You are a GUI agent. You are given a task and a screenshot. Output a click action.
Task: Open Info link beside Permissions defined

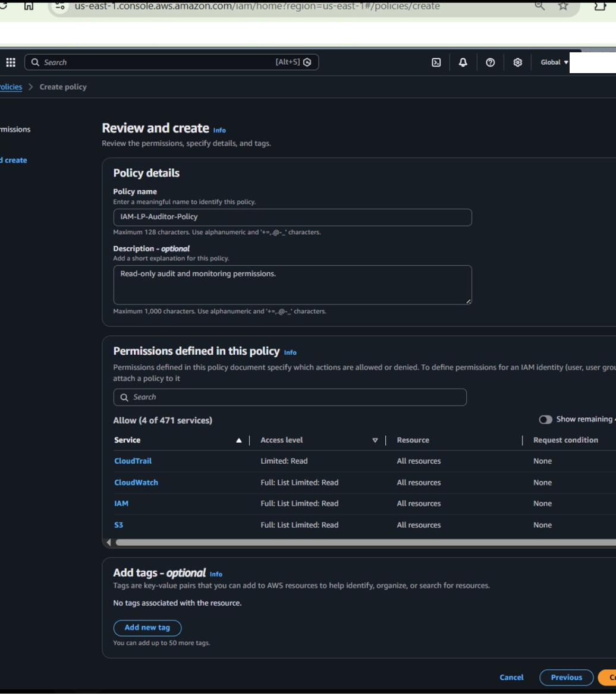pyautogui.click(x=290, y=352)
